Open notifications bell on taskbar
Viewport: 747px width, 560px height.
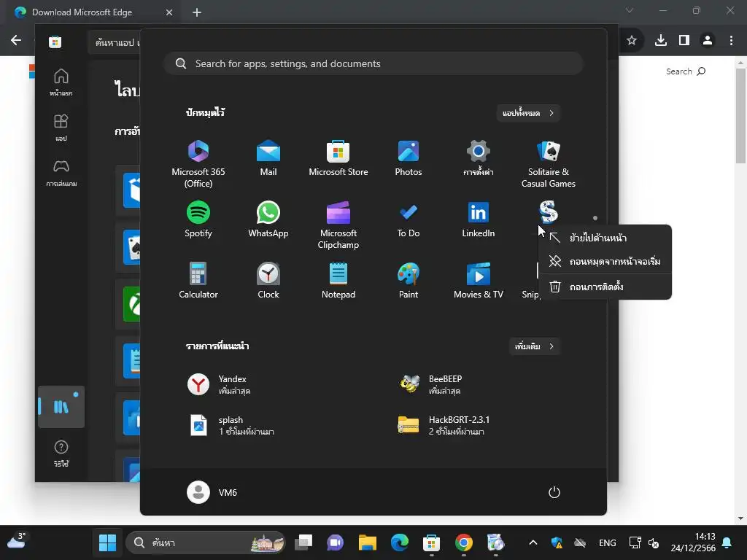point(727,542)
